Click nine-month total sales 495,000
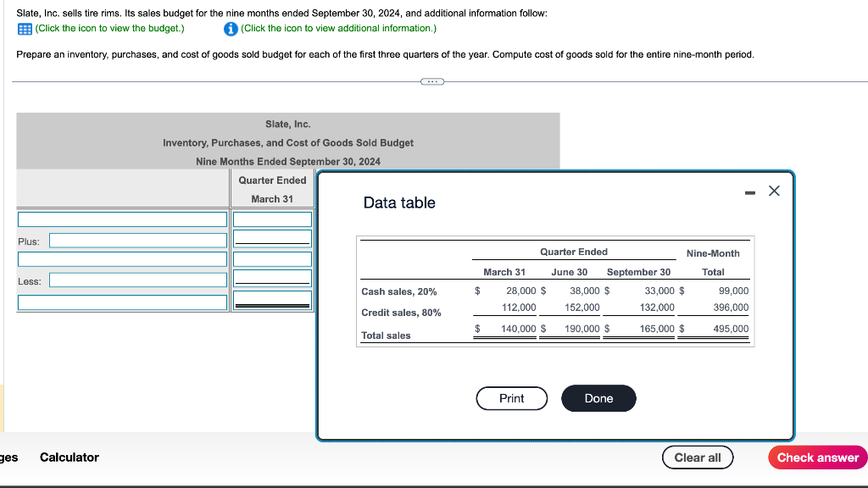The width and height of the screenshot is (868, 488). (731, 329)
